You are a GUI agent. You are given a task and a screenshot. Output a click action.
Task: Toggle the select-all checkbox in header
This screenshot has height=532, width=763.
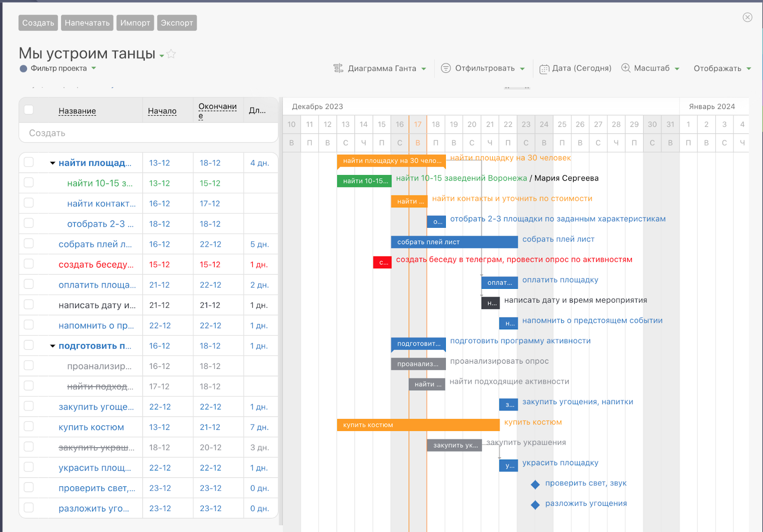(x=29, y=110)
